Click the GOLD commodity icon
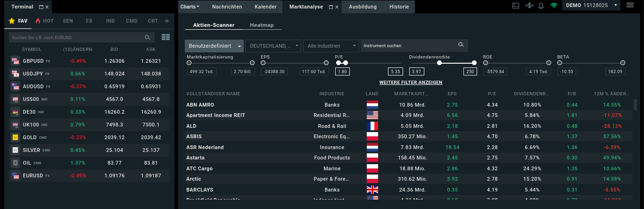The height and width of the screenshot is (209, 644). 15,137
